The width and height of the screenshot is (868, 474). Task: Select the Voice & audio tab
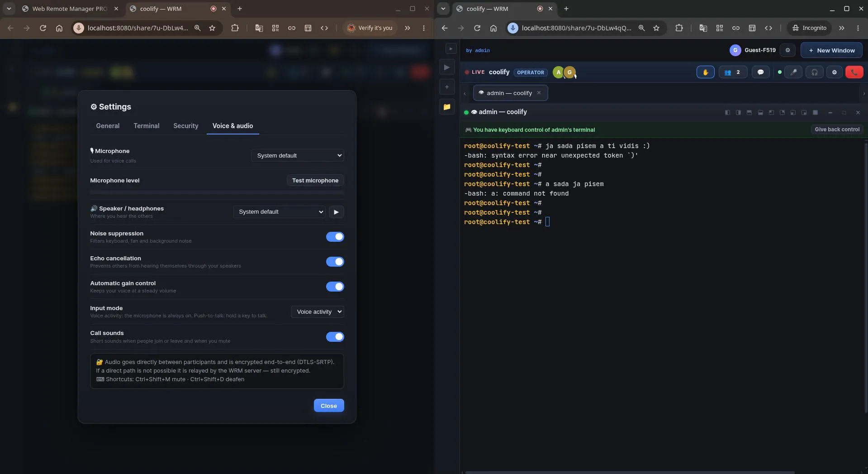(233, 126)
